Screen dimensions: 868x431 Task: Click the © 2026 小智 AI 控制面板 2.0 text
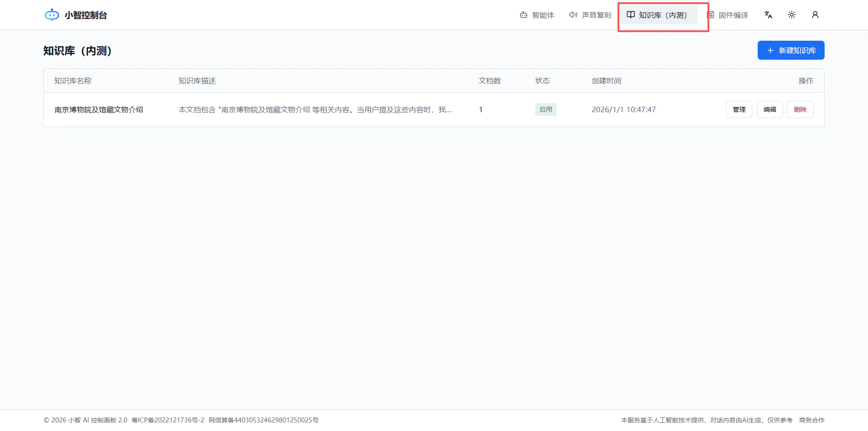(x=85, y=420)
